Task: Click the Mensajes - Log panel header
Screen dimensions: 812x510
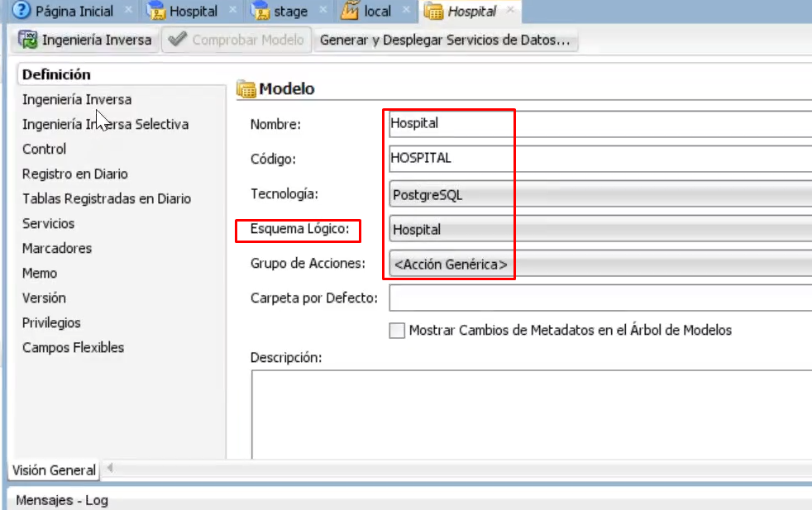Action: (x=62, y=500)
